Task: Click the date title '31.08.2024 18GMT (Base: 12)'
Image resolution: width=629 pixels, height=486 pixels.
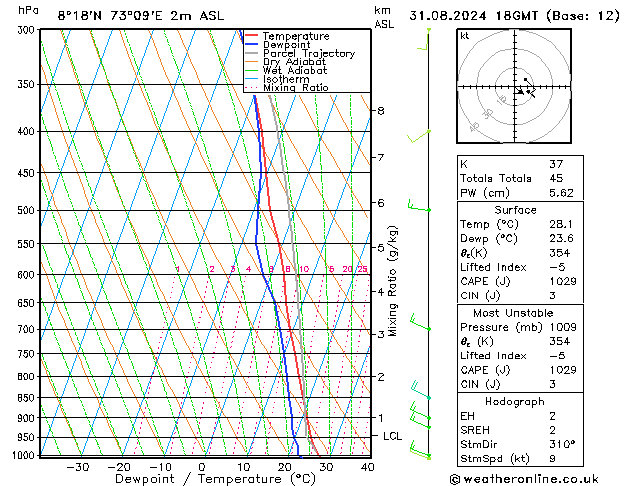Action: coord(514,16)
